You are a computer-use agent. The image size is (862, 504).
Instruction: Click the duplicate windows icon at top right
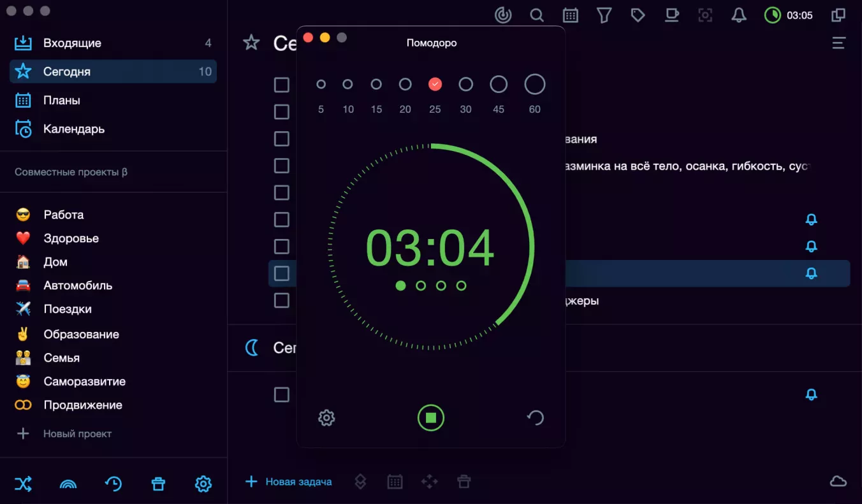(x=838, y=15)
